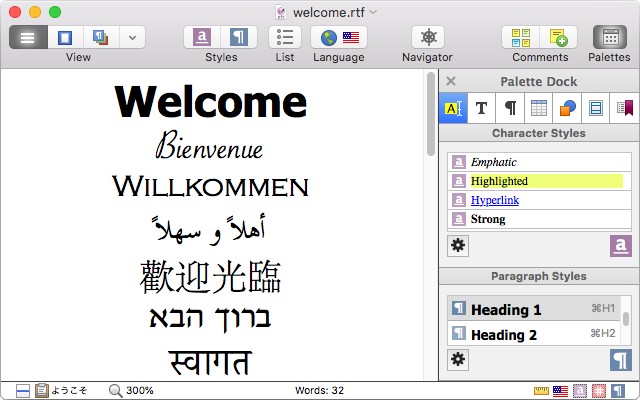This screenshot has height=400, width=640.
Task: Select the Bookmarks palette tab
Action: click(x=625, y=108)
